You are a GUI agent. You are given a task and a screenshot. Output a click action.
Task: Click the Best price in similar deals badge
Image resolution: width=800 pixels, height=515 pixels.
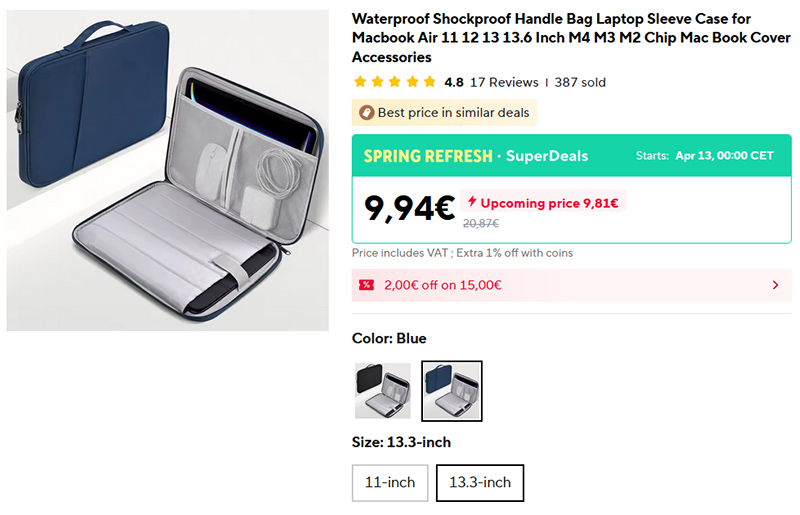(x=444, y=112)
